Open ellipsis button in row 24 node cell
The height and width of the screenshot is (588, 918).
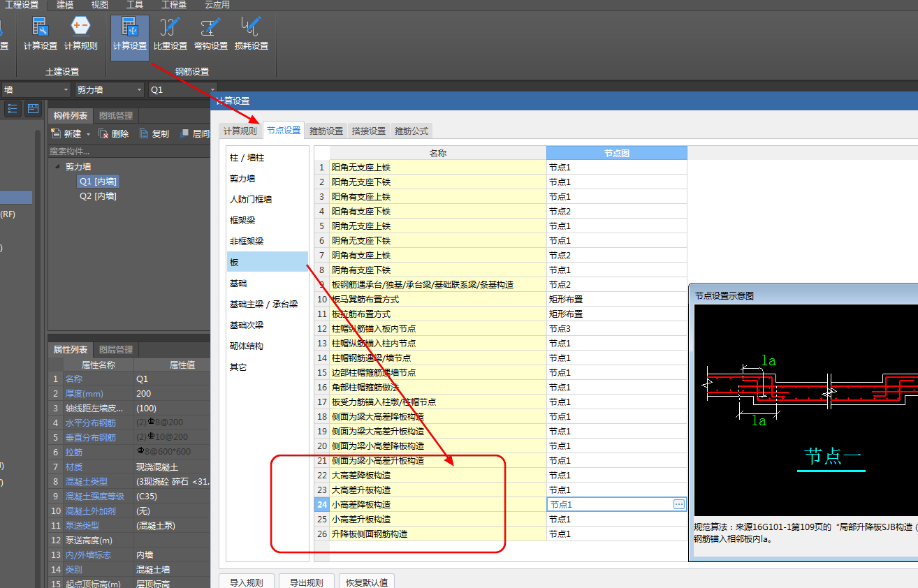click(x=679, y=504)
